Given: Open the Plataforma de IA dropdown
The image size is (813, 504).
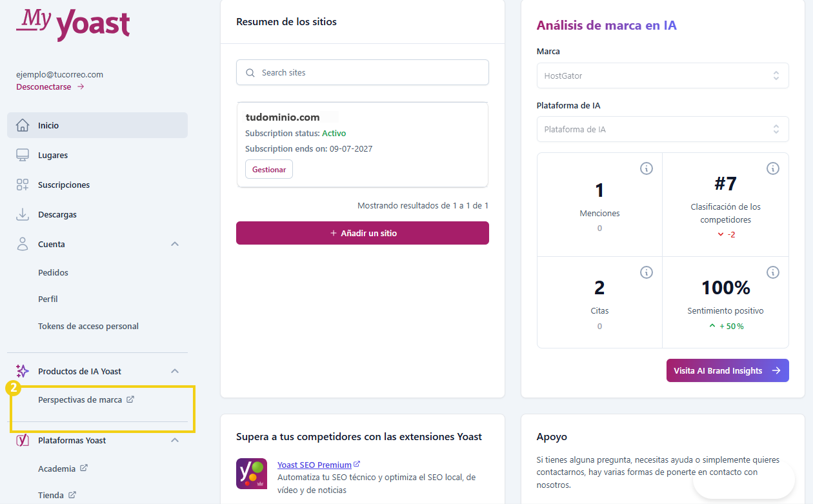Looking at the screenshot, I should coord(663,129).
